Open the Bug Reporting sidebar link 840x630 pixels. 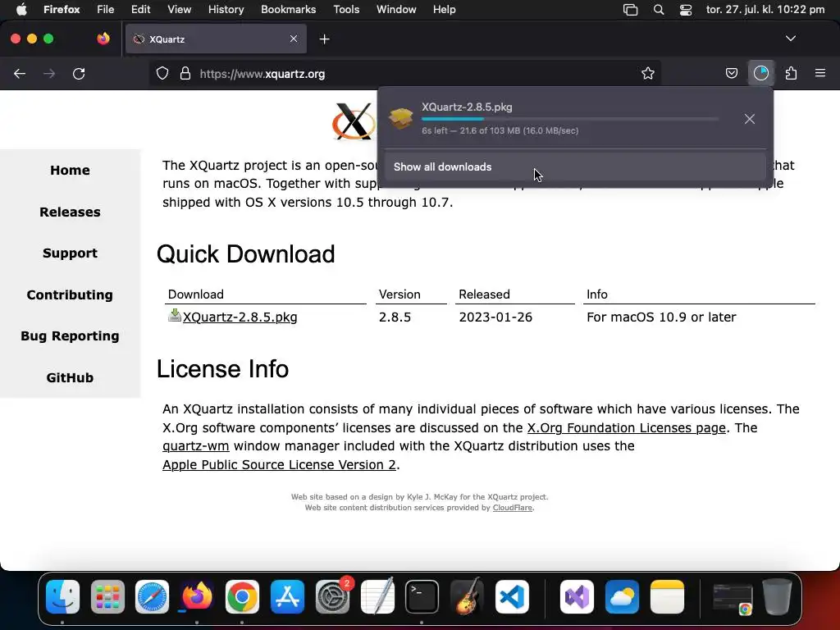71,336
